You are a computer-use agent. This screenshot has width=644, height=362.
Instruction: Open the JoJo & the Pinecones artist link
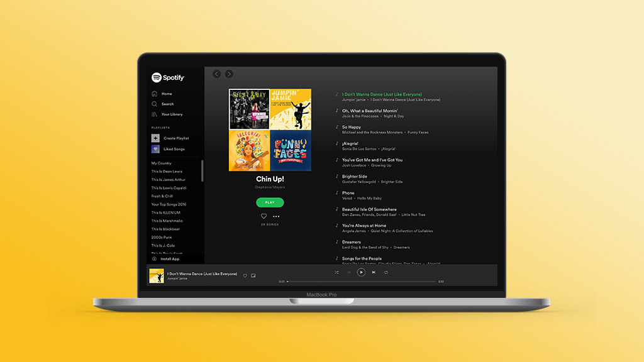[x=360, y=116]
